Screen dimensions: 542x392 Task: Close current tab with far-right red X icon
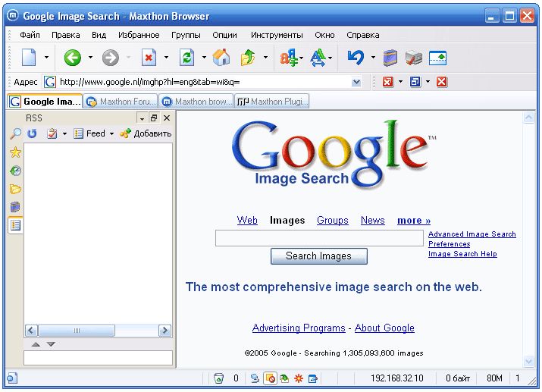pyautogui.click(x=442, y=82)
